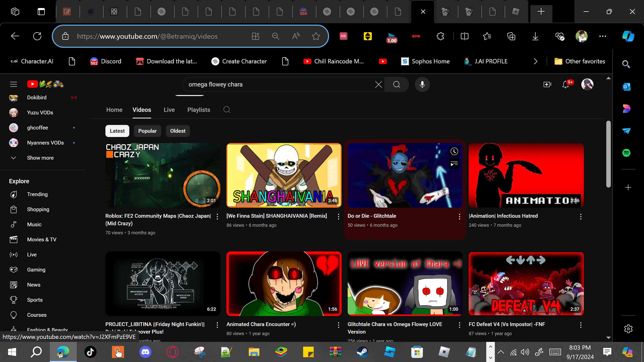Image resolution: width=644 pixels, height=362 pixels.
Task: Clear the omega flowey chara search text
Action: click(x=378, y=84)
